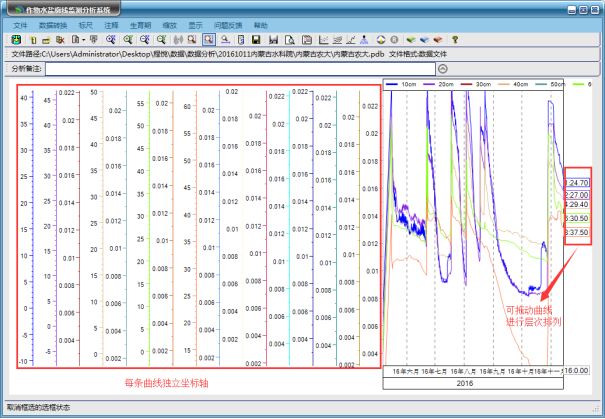Screen dimensions: 605x419
Task: Click the 16:0.00 time label at the axis end
Action: [576, 371]
